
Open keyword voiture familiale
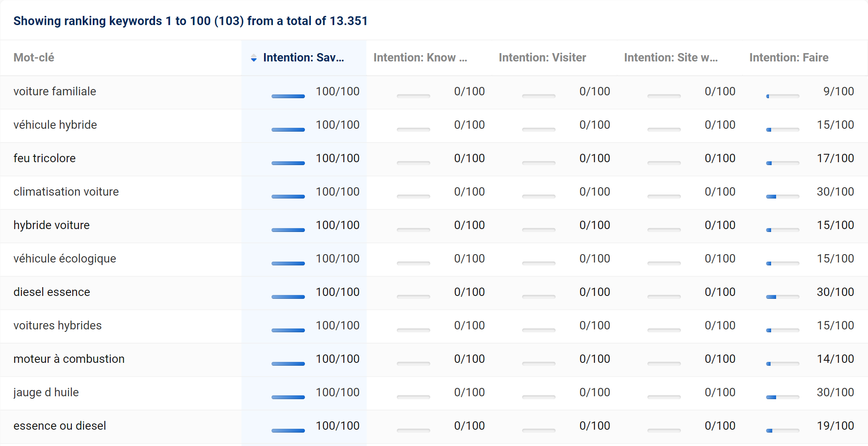coord(55,92)
